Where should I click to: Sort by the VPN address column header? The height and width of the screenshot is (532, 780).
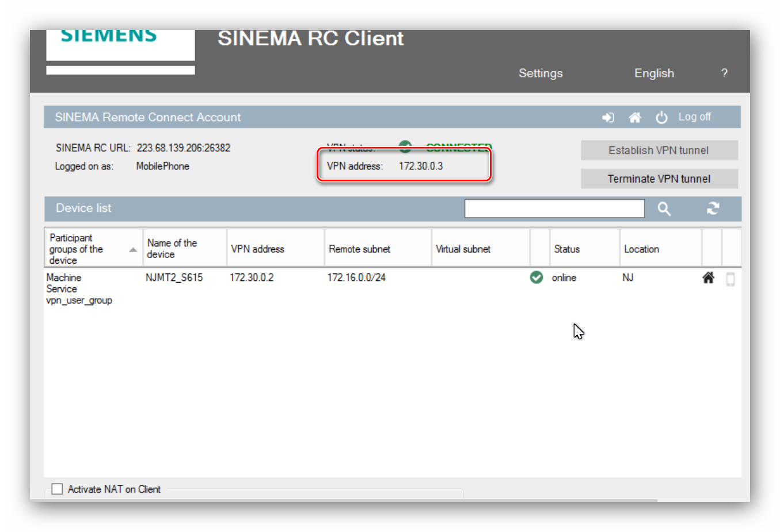tap(276, 249)
